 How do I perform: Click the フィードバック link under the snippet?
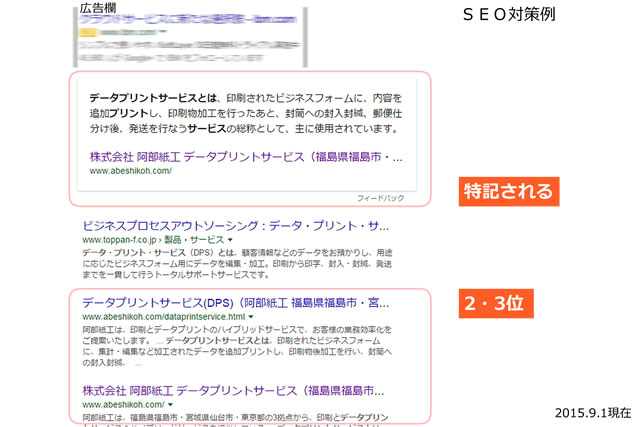click(380, 198)
